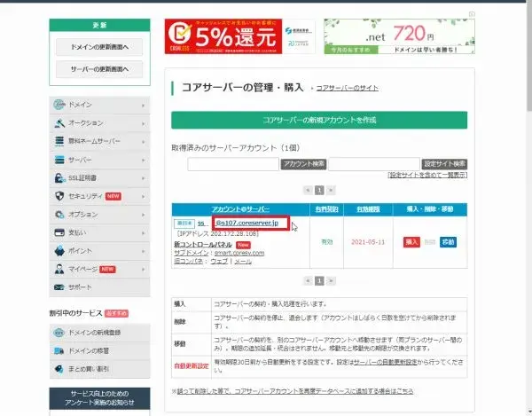Screen dimensions: 532x416
Task: Close the ad banner with the corner X
Action: point(472,14)
